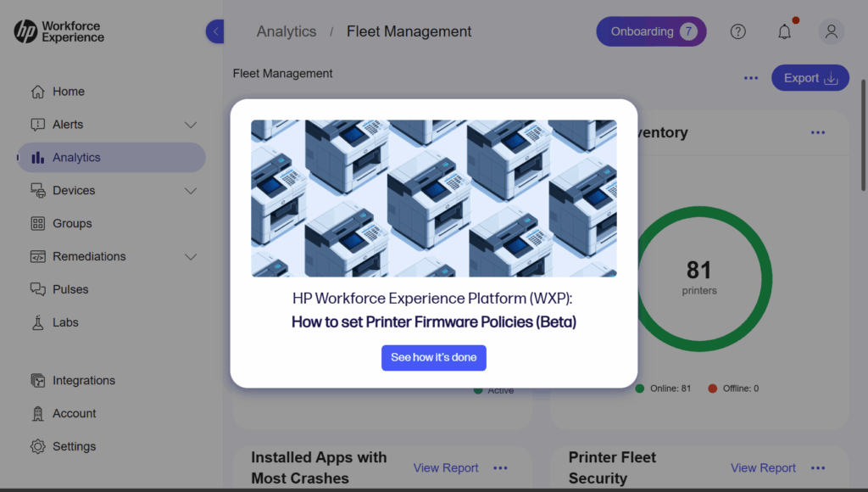Click the Export button
The height and width of the screenshot is (492, 868).
[x=810, y=78]
